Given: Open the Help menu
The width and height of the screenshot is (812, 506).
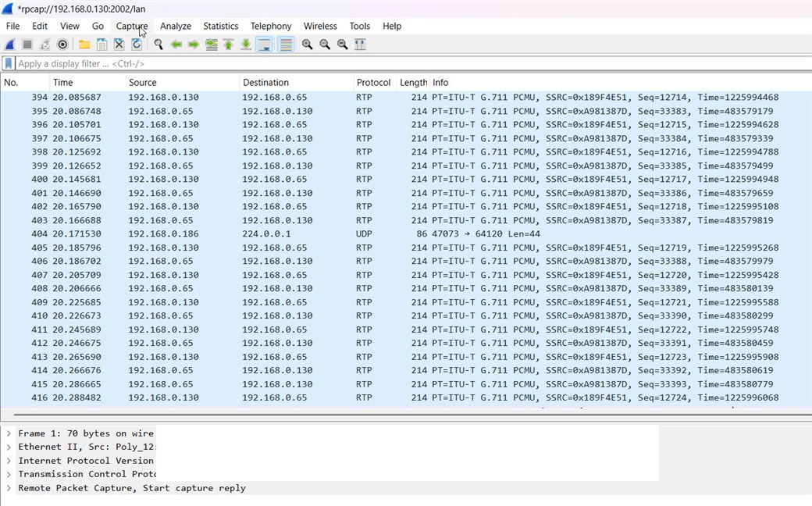Looking at the screenshot, I should (392, 26).
